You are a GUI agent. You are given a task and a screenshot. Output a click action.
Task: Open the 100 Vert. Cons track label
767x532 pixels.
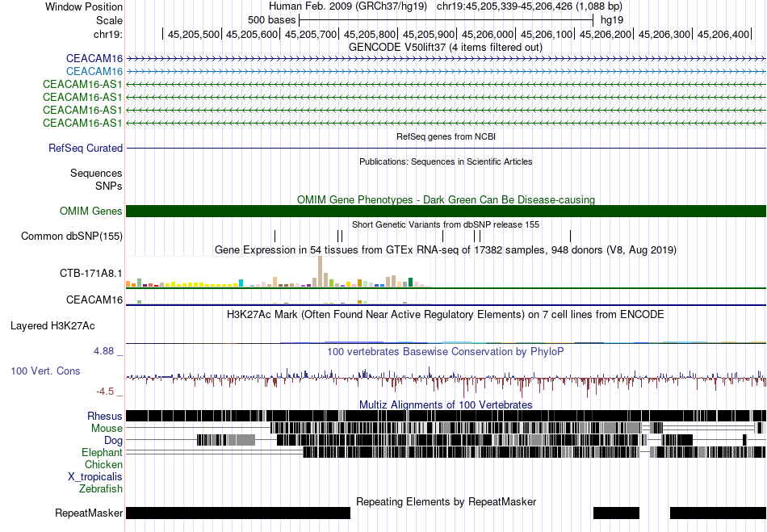tap(45, 371)
